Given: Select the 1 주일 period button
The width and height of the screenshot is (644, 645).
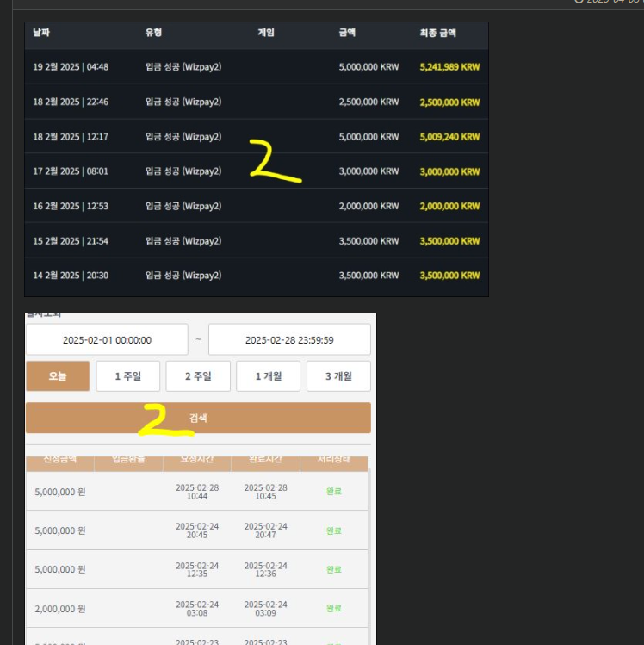Looking at the screenshot, I should coord(128,376).
